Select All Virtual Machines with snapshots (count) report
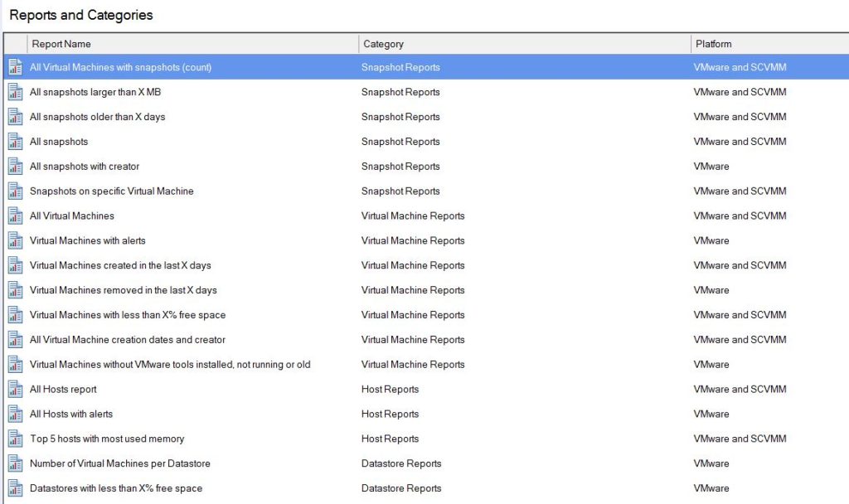Screen dimensions: 849x504 coord(120,67)
